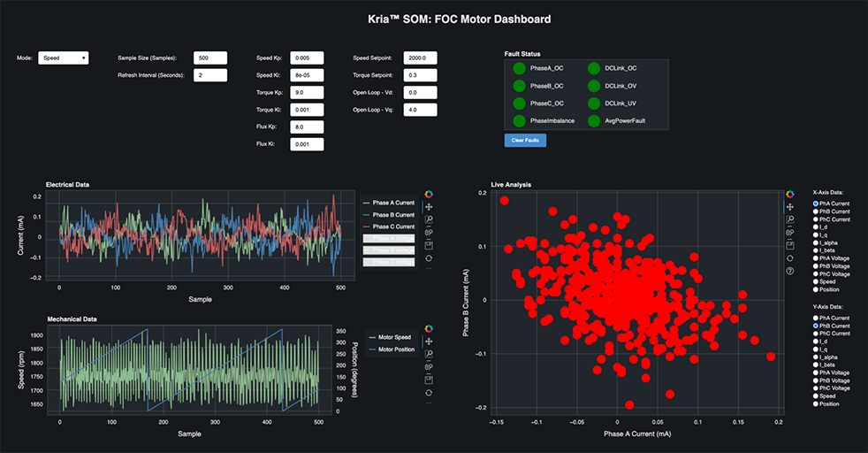Click the Speed Ki input field
Screen dimensions: 868x453
(x=307, y=75)
